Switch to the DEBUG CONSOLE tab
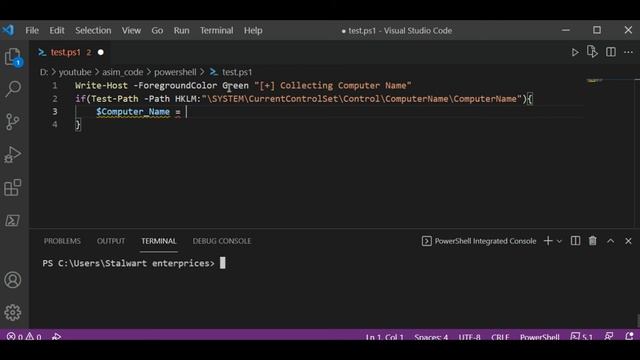Viewport: 640px width, 360px height. [x=222, y=241]
